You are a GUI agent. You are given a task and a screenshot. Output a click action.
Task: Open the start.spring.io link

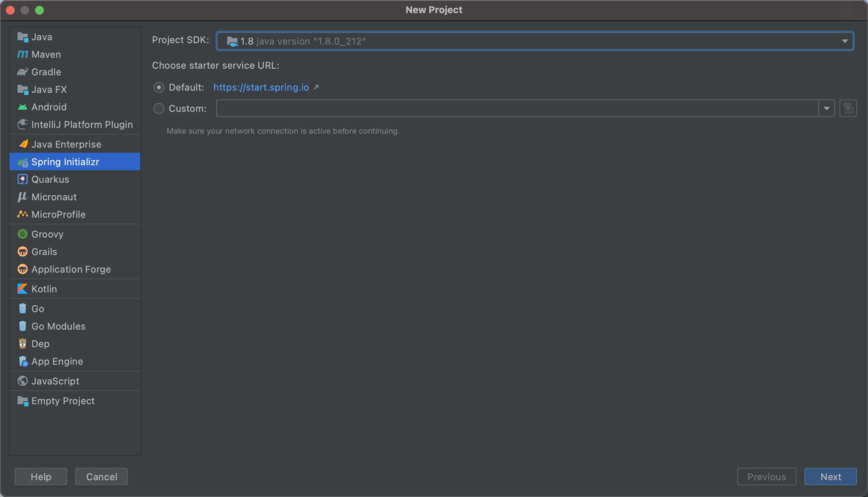[x=261, y=87]
